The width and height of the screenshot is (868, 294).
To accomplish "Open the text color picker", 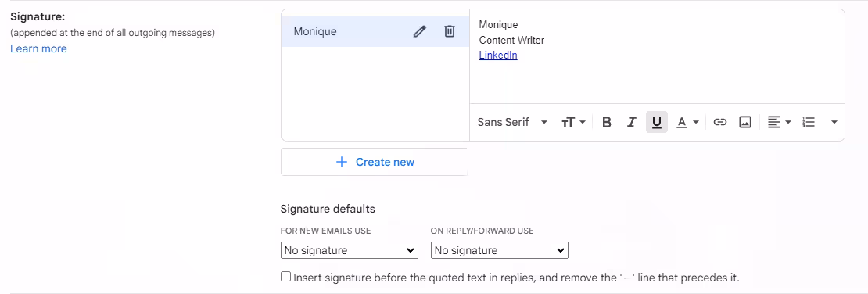I will tap(688, 122).
